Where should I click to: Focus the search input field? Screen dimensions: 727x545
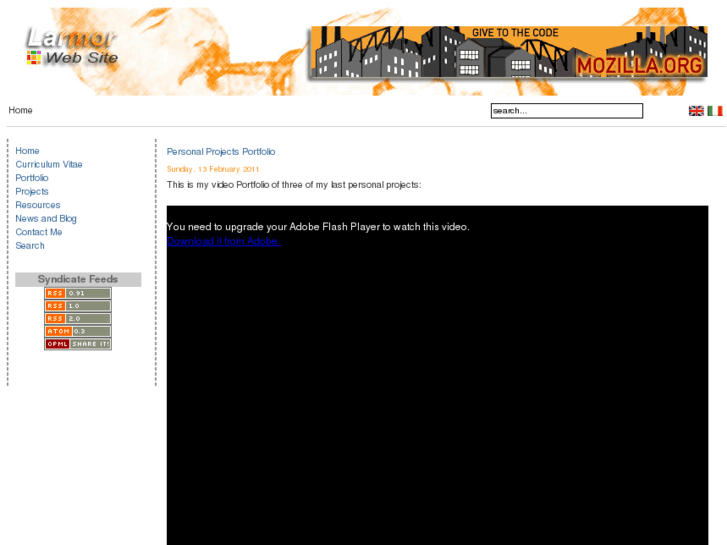tap(567, 111)
